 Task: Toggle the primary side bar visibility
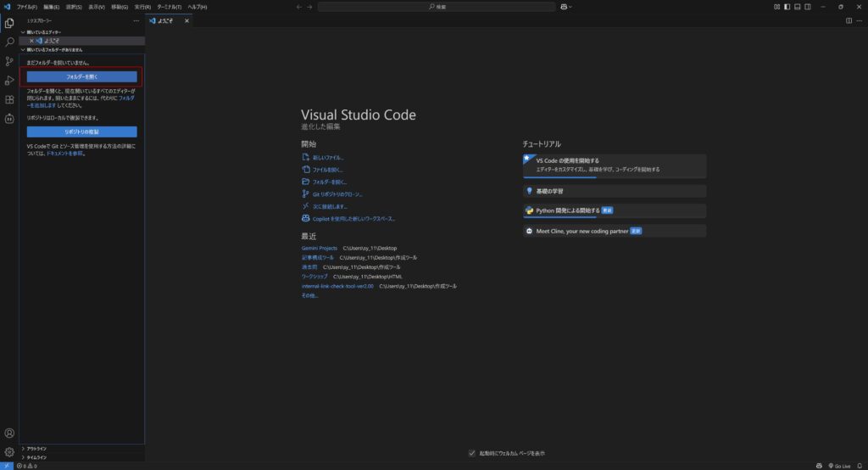[787, 7]
